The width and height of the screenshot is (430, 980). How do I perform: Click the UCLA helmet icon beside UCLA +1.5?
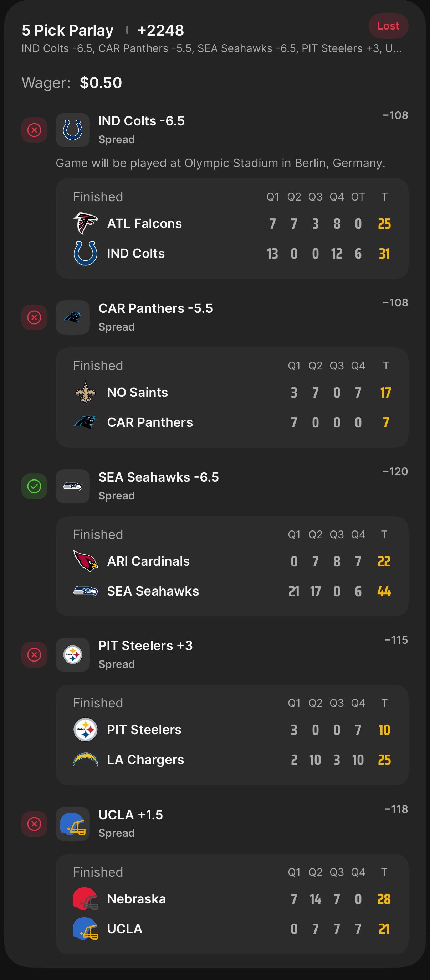coord(72,824)
